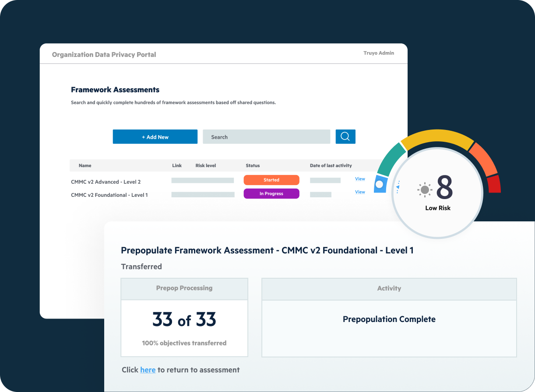Switch to the Activity panel
535x392 pixels.
coord(389,288)
